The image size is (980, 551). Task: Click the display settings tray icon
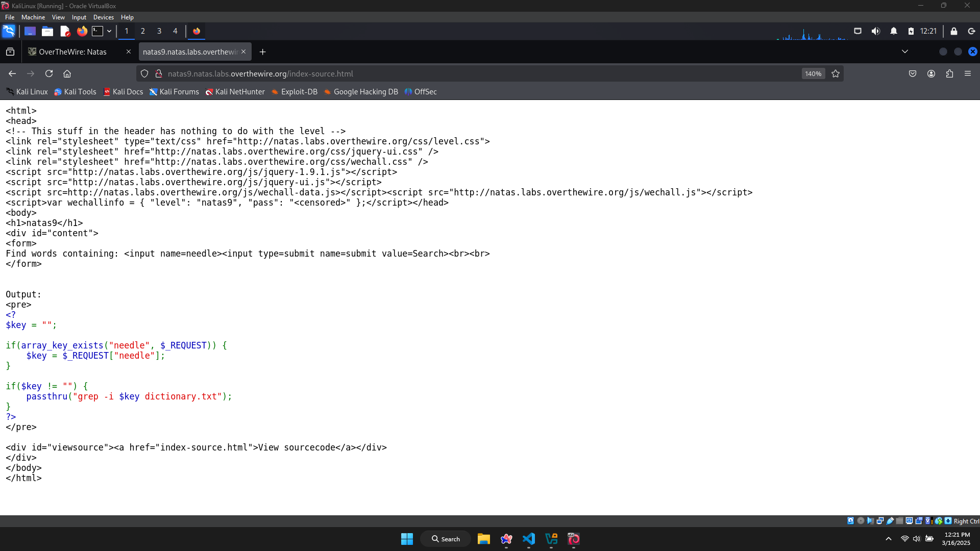click(857, 31)
